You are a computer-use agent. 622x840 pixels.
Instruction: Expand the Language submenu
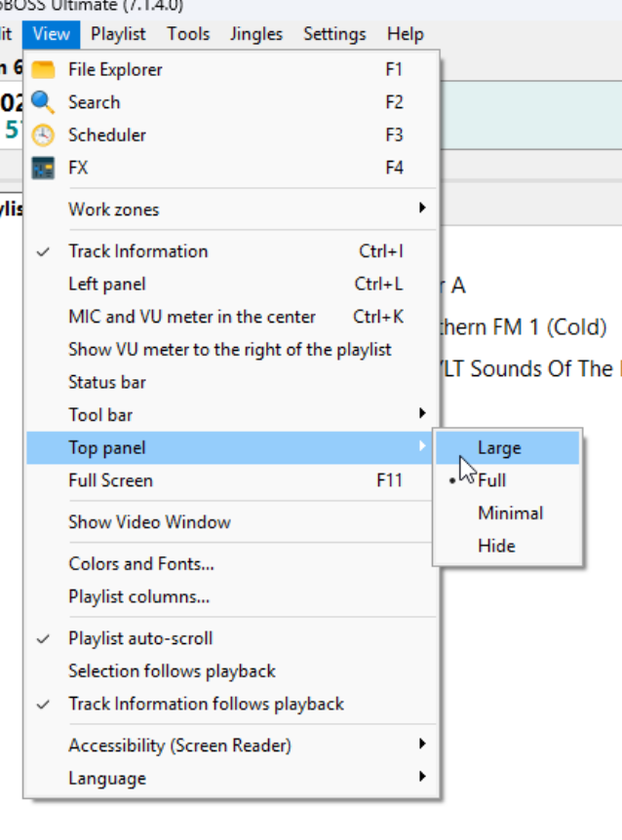click(x=231, y=779)
